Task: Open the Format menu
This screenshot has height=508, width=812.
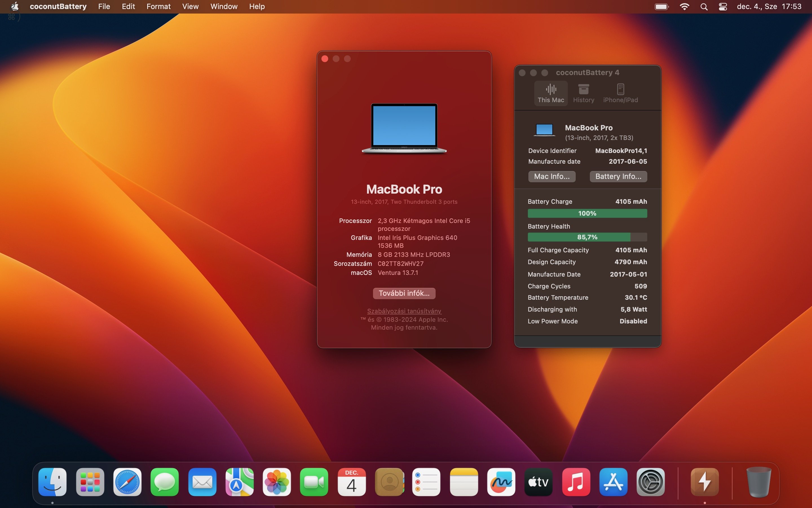Action: 158,6
